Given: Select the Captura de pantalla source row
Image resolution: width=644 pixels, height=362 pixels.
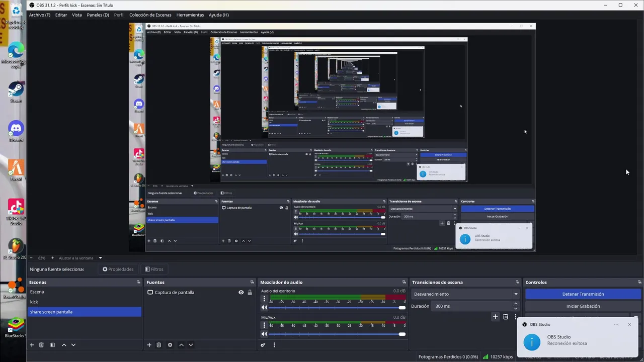Looking at the screenshot, I should (x=199, y=293).
